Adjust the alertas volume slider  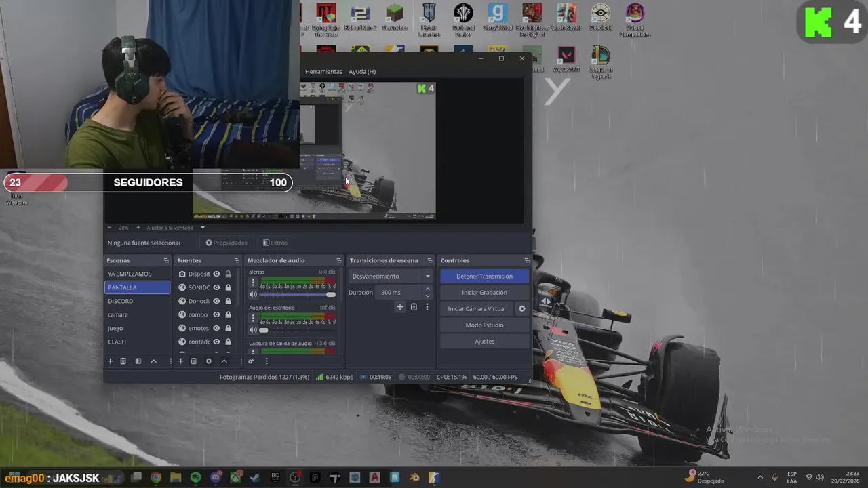click(297, 294)
